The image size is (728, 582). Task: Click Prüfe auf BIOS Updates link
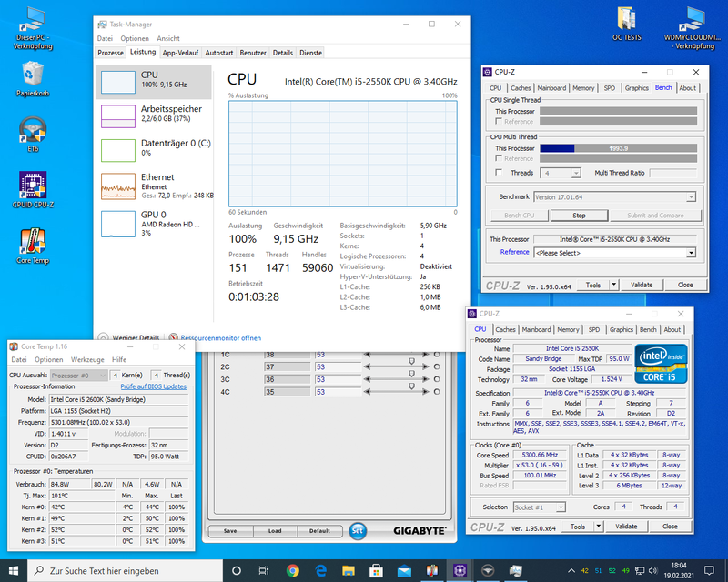153,386
